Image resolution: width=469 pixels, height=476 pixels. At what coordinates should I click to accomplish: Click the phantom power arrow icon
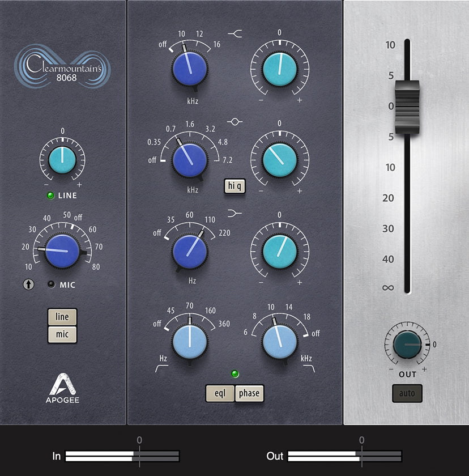point(28,284)
